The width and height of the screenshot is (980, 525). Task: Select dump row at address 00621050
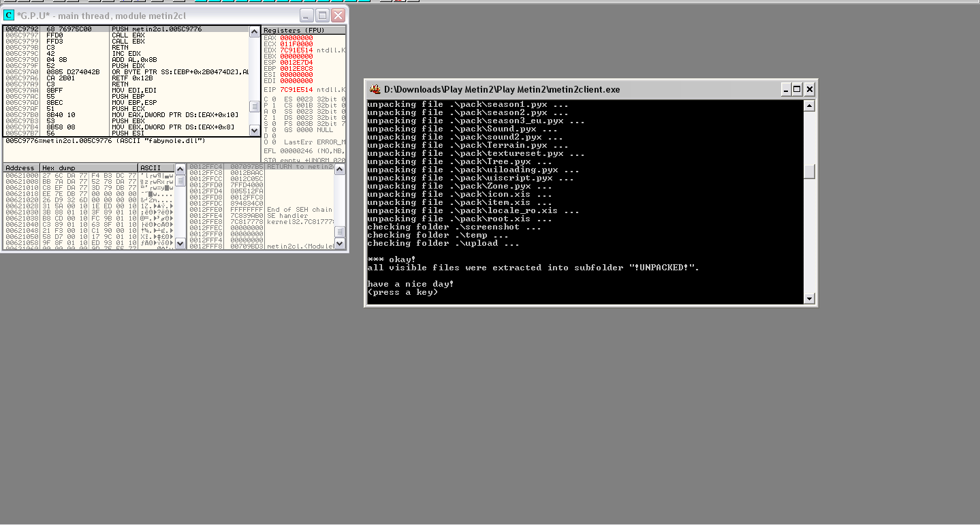pyautogui.click(x=89, y=236)
